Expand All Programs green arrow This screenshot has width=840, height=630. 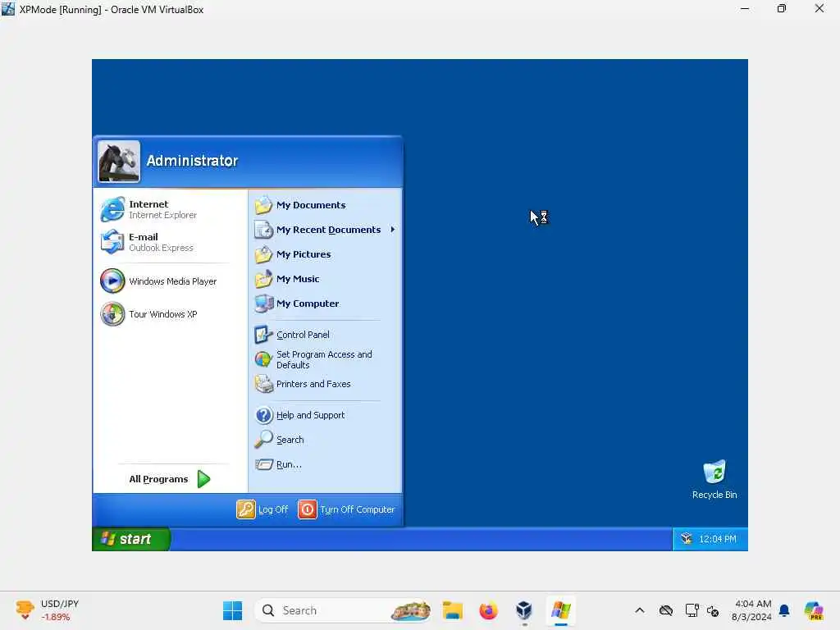[203, 479]
